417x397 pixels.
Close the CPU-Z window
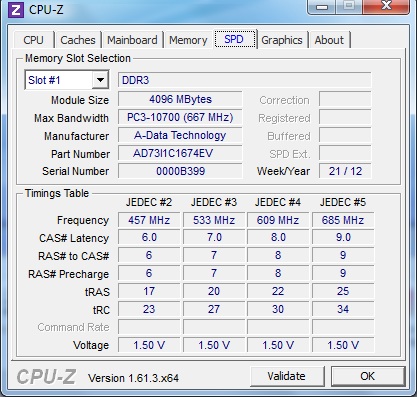click(386, 6)
